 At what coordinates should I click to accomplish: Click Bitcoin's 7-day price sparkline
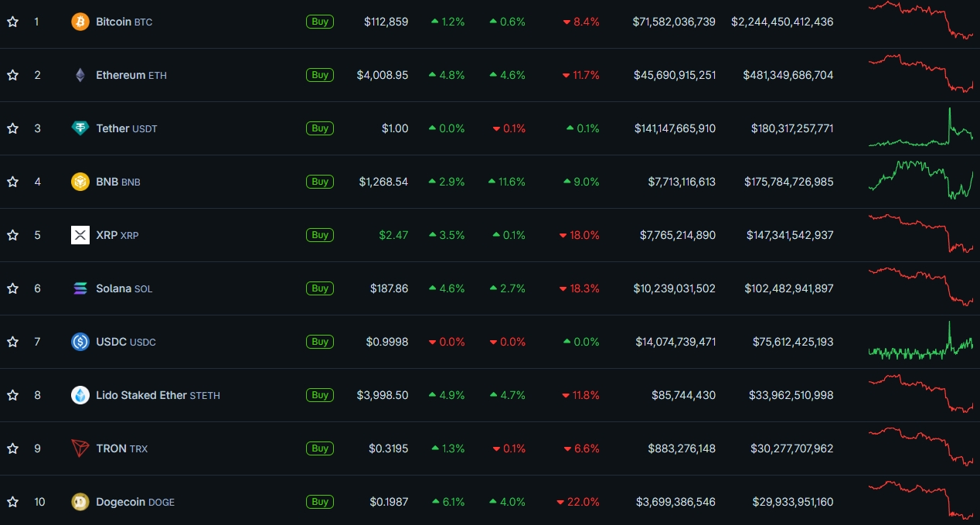coord(920,20)
